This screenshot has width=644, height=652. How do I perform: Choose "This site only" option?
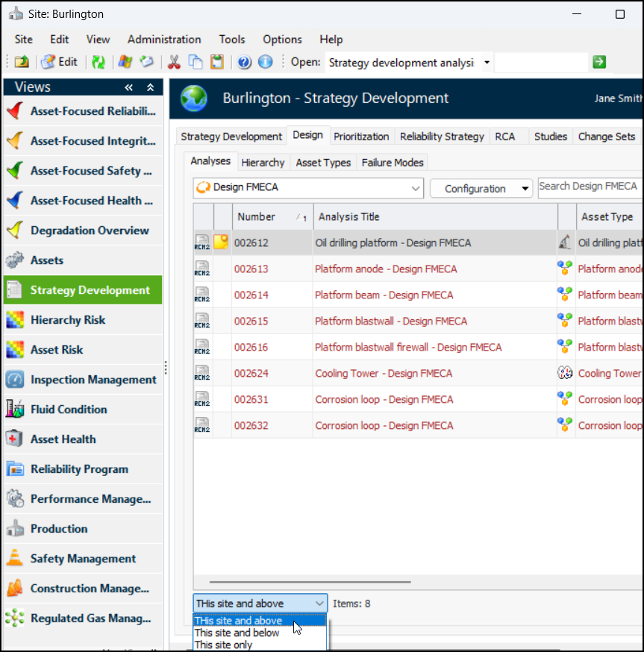pos(224,645)
